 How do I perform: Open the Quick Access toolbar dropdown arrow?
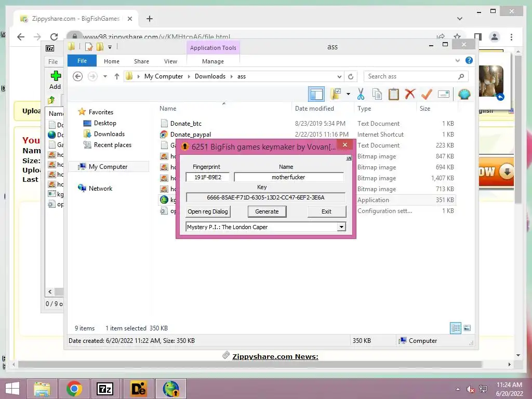coord(110,47)
